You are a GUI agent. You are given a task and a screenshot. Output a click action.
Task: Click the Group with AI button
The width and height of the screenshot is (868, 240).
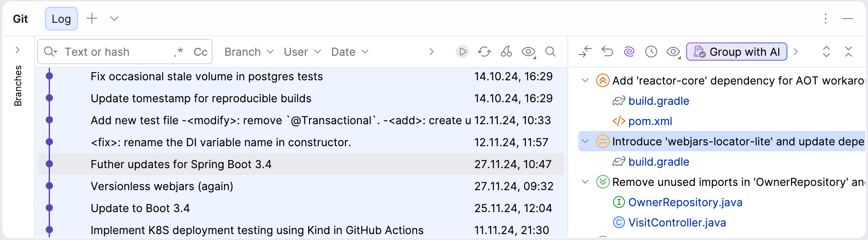point(736,52)
